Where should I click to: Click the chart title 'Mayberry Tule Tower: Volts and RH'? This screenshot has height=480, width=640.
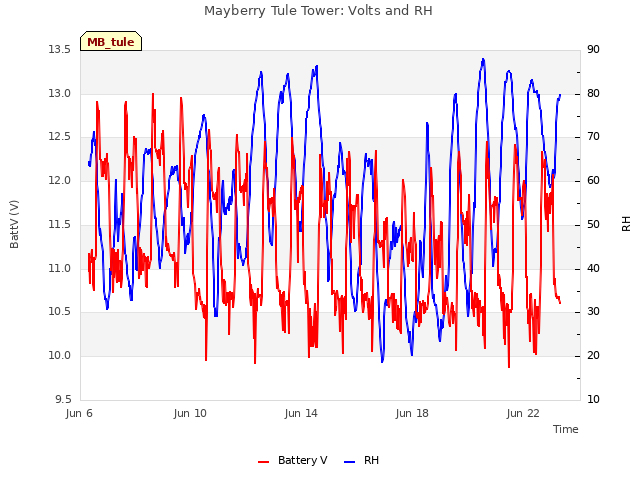[318, 11]
